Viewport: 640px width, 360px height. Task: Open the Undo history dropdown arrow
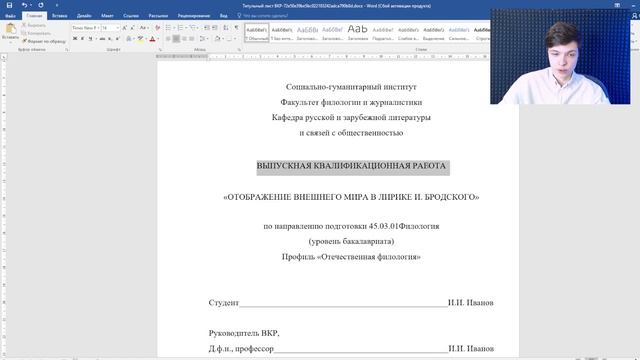pos(31,5)
